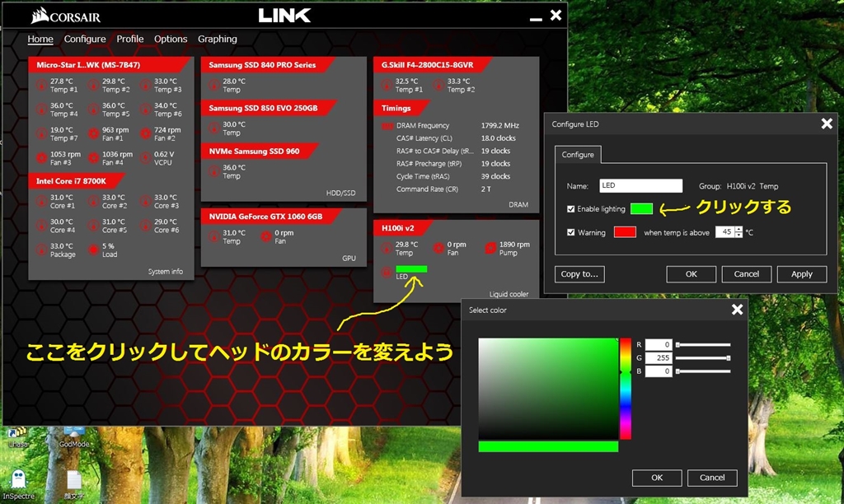Screen dimensions: 844x504
Task: Open the Graphing menu
Action: (217, 39)
